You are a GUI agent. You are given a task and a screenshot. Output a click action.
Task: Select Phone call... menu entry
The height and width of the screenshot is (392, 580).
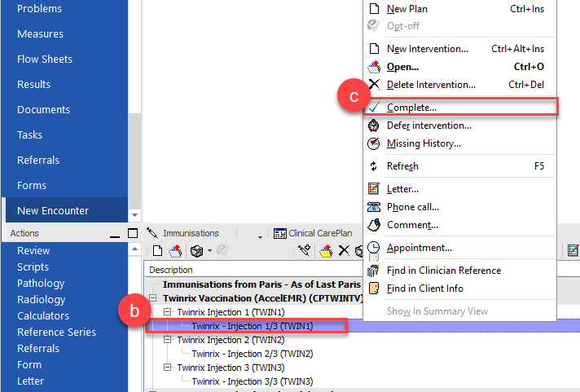point(459,207)
